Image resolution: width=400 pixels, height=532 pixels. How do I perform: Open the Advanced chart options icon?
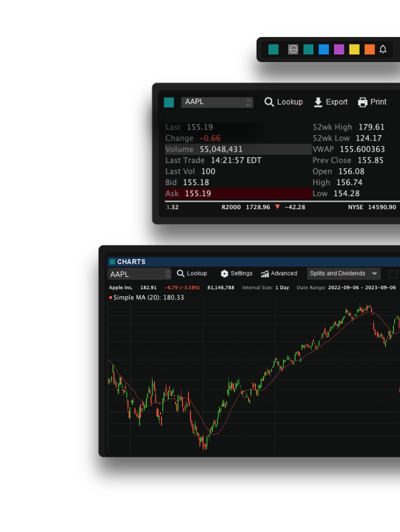coord(265,274)
